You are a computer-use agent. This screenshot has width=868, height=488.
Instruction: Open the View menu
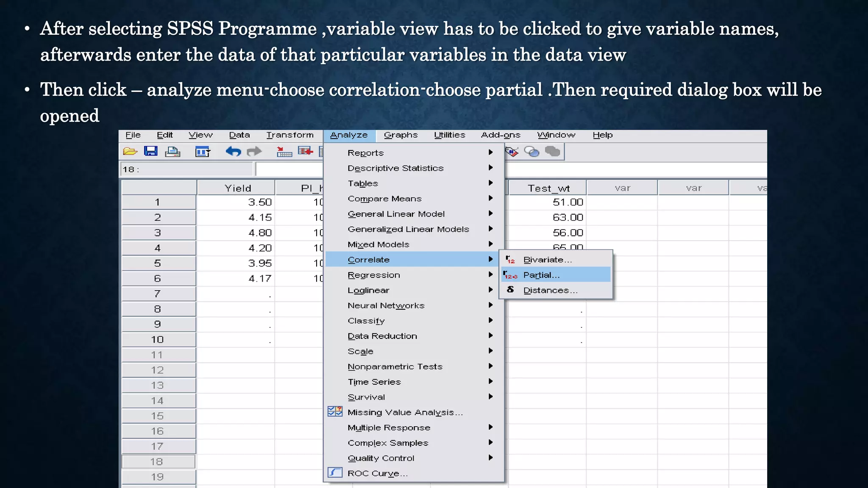[200, 135]
